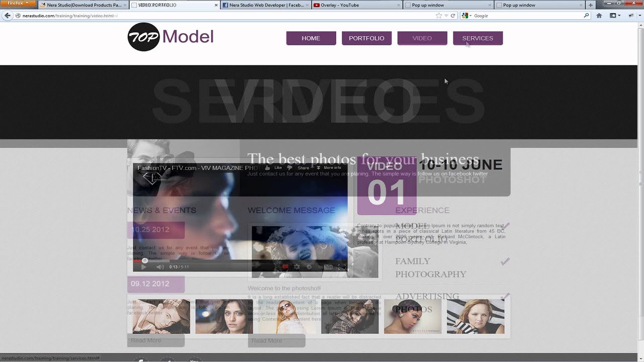Bookmark this page with the star icon

[439, 16]
